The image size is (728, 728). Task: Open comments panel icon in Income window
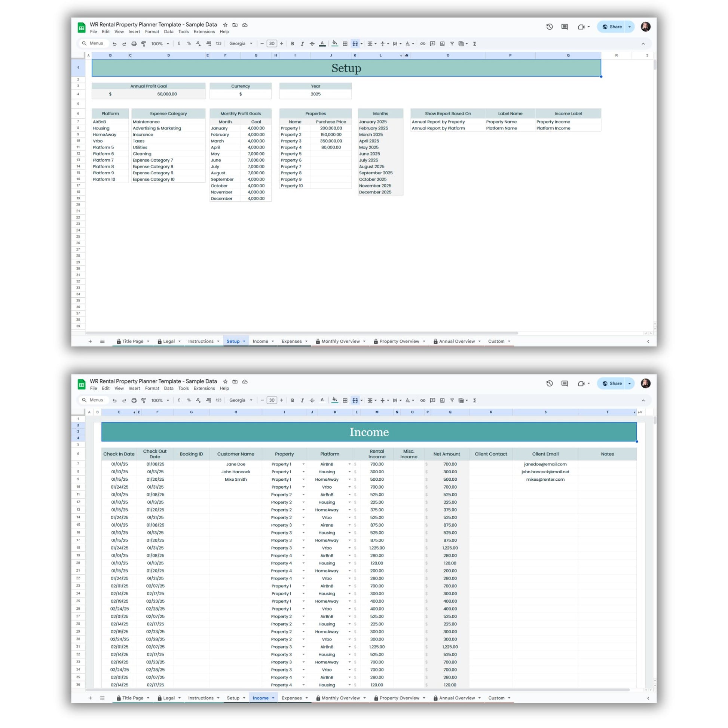565,383
